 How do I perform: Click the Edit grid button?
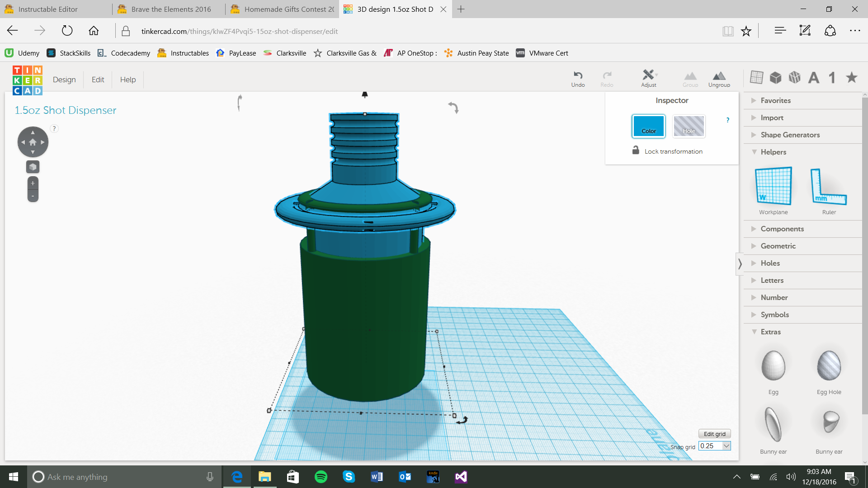point(714,434)
